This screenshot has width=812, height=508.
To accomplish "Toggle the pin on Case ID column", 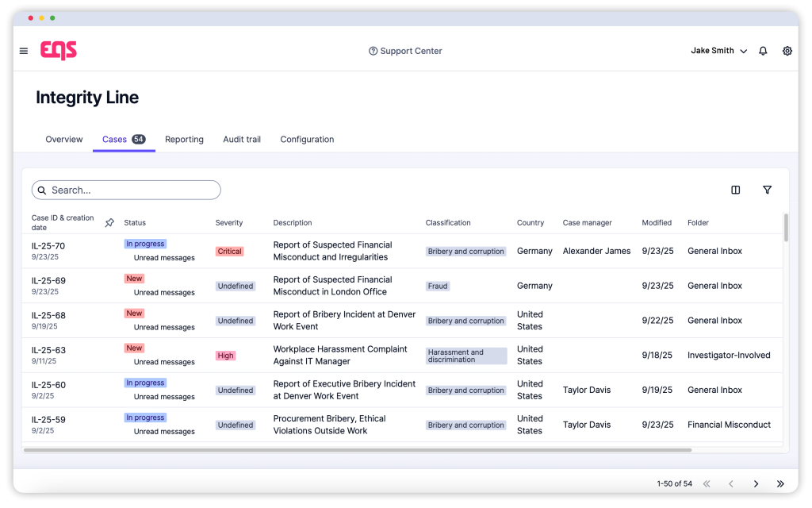I will tap(109, 223).
